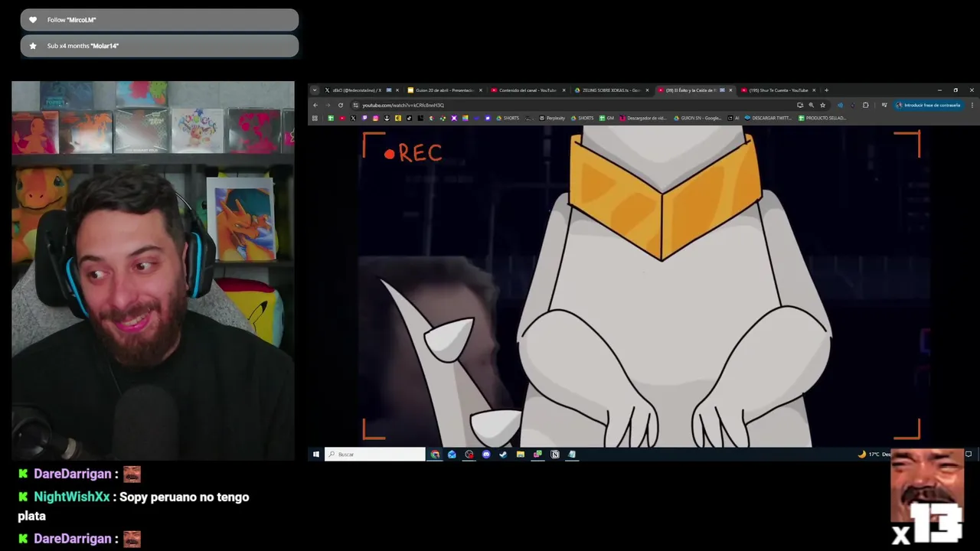980x551 pixels.
Task: Go forward in browser history
Action: pyautogui.click(x=328, y=105)
